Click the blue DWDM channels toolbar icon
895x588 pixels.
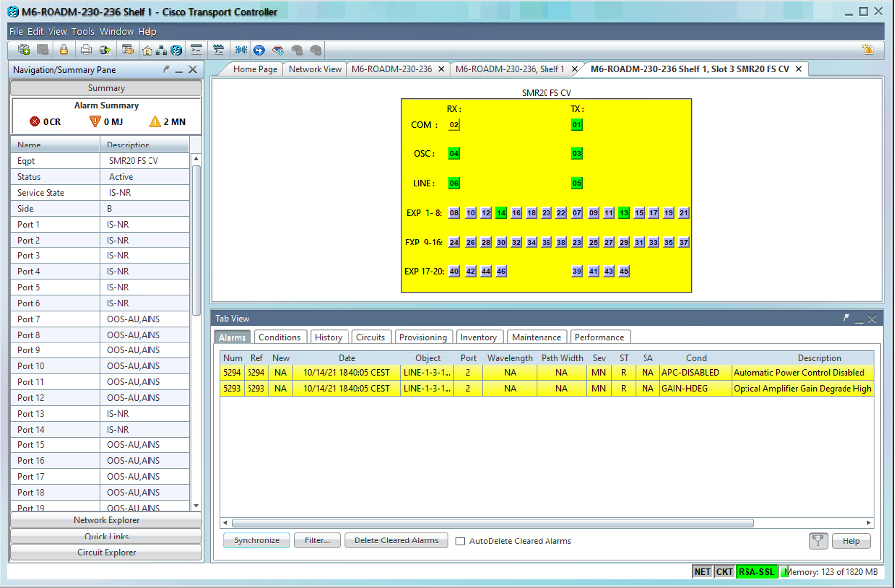pos(241,50)
